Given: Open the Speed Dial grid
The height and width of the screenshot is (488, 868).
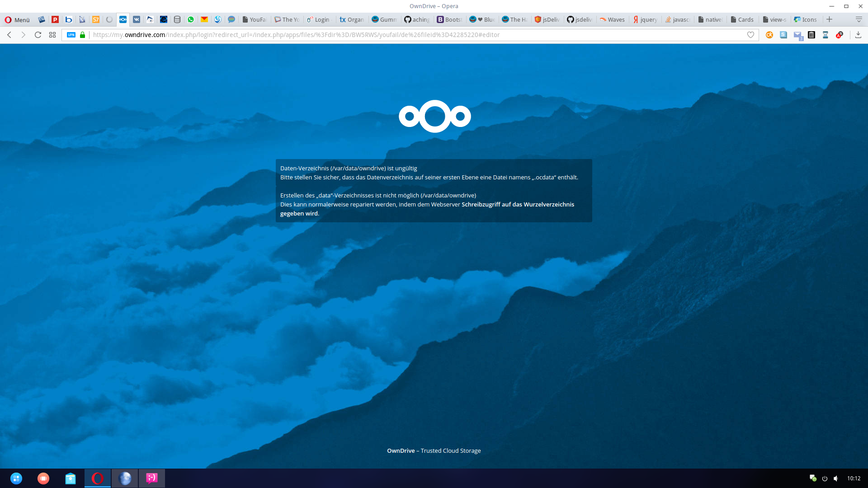Looking at the screenshot, I should pos(52,35).
